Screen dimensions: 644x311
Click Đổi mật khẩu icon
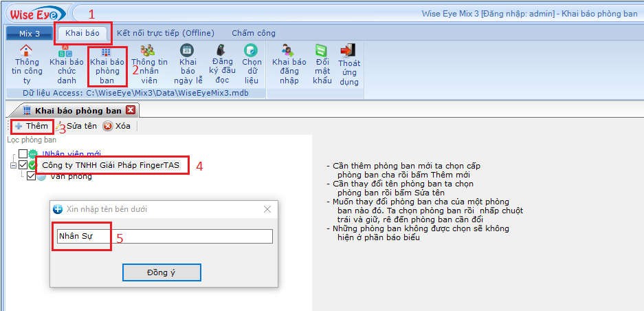click(x=322, y=51)
